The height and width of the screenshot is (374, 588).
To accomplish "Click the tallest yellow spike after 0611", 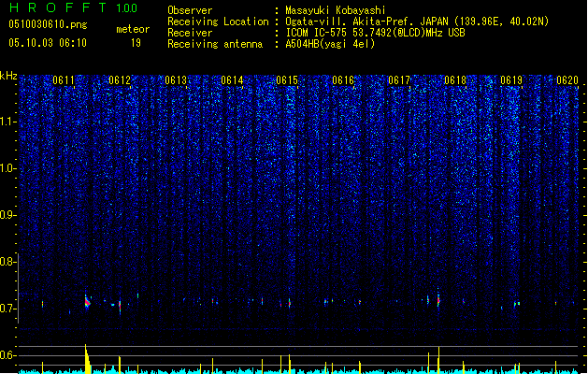I will point(87,359).
